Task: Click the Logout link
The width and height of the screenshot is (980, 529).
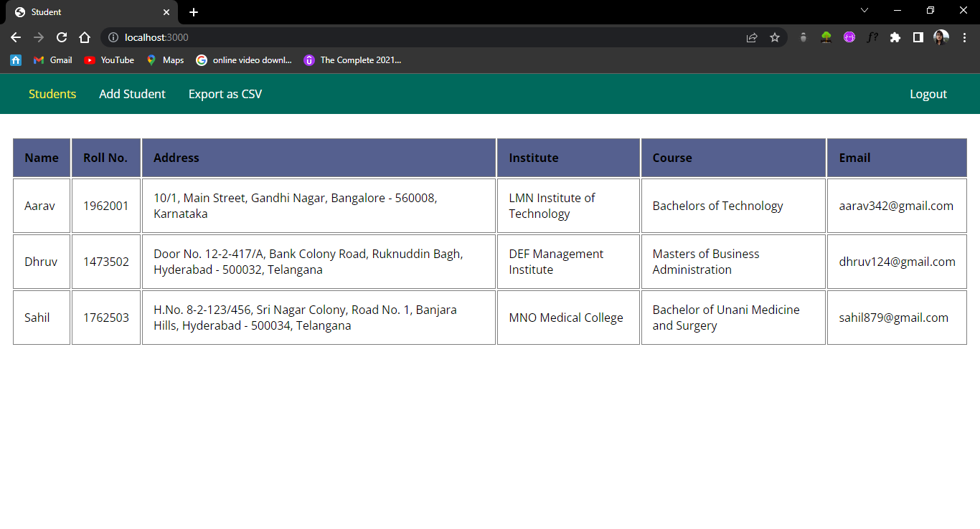Action: (x=928, y=94)
